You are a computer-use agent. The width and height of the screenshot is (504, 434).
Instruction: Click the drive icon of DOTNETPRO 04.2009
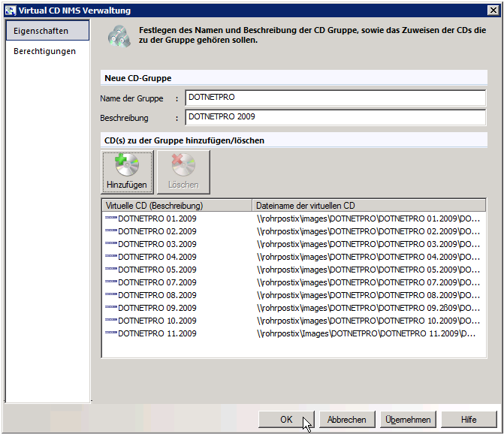(x=111, y=256)
